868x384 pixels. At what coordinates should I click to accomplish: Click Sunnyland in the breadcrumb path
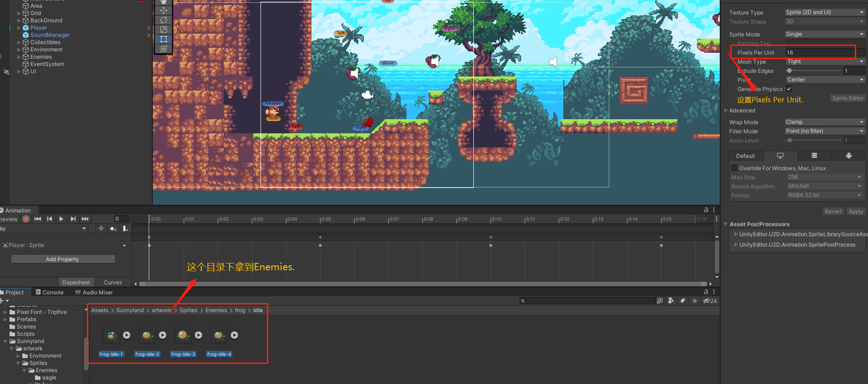pos(130,310)
